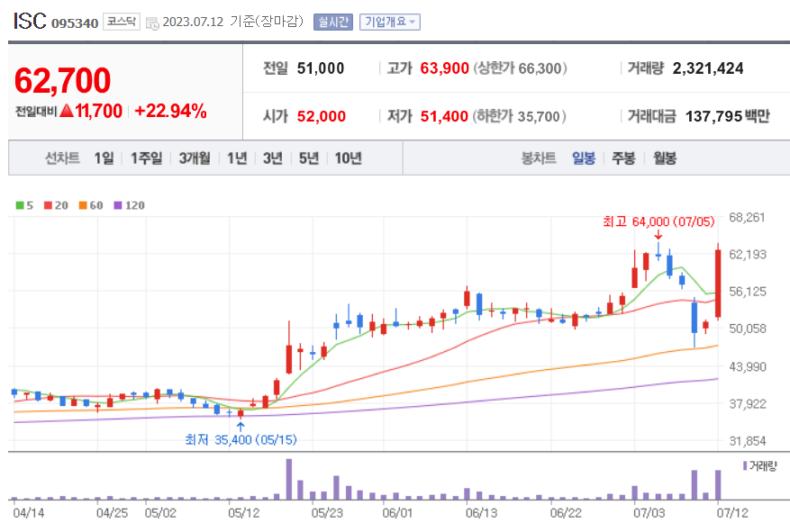Click the 68,261 price axis label
The height and width of the screenshot is (532, 790).
[747, 218]
